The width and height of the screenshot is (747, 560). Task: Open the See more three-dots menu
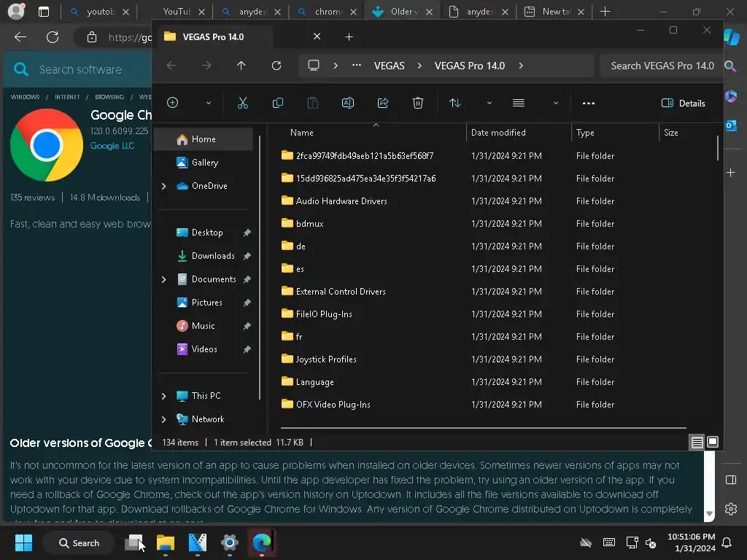click(589, 103)
